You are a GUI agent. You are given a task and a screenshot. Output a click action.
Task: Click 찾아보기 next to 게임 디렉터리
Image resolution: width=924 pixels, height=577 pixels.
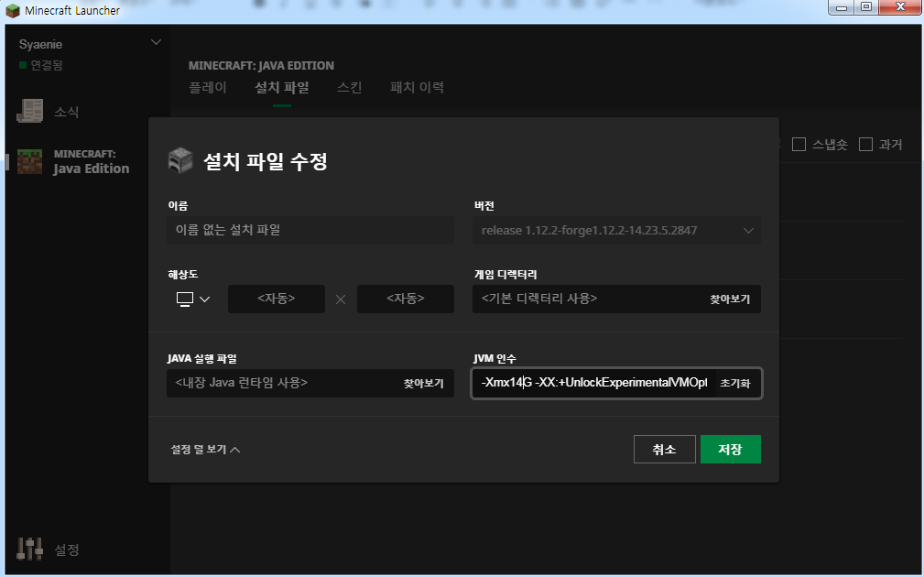730,299
